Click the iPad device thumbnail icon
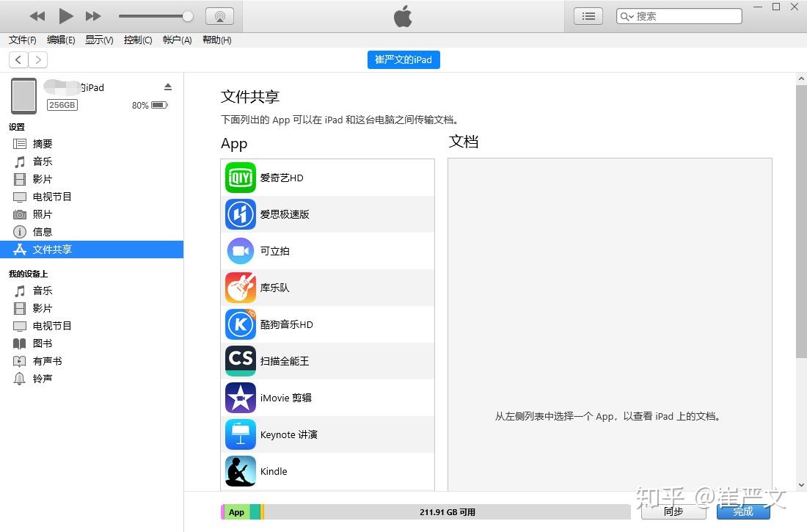The image size is (807, 532). point(24,96)
